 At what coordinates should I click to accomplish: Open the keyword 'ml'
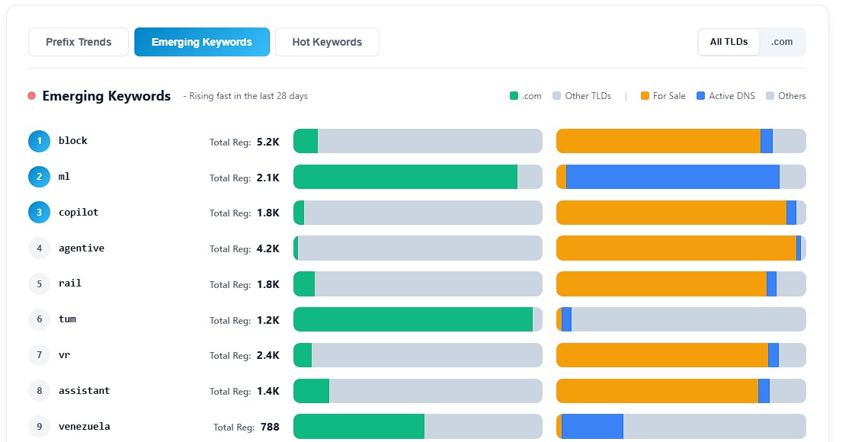(64, 177)
